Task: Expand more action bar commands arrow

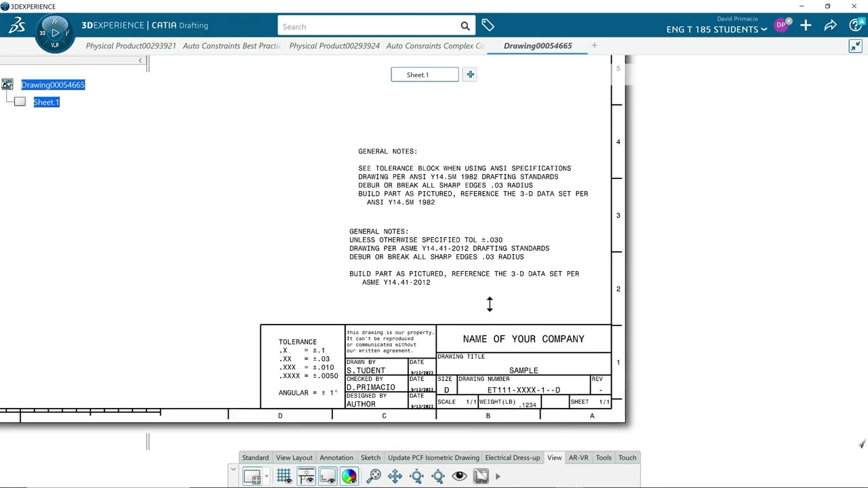Action: click(x=498, y=476)
